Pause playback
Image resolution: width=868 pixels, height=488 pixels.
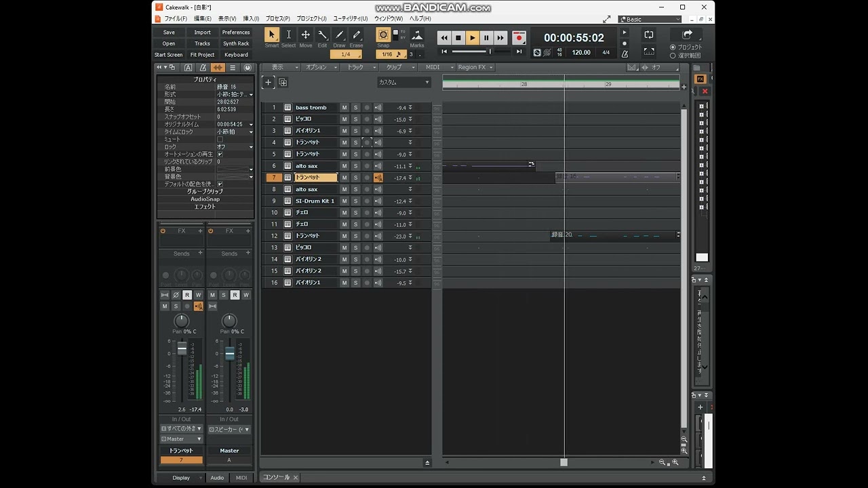coord(486,38)
